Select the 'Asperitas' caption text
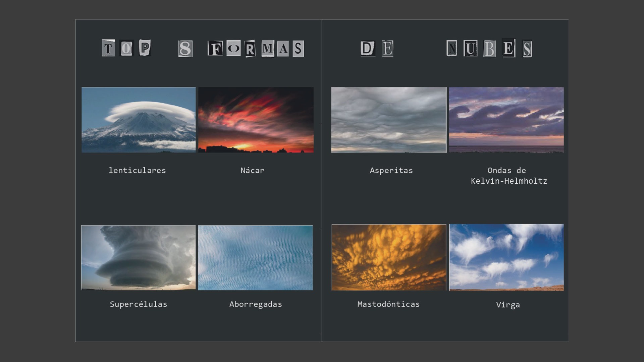644x362 pixels. coord(391,170)
